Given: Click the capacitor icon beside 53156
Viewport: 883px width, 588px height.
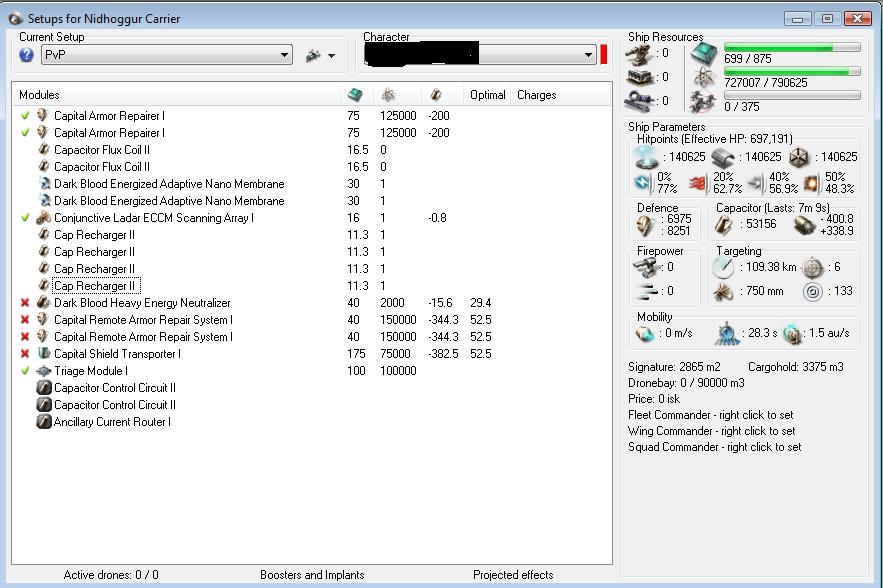Looking at the screenshot, I should point(724,225).
